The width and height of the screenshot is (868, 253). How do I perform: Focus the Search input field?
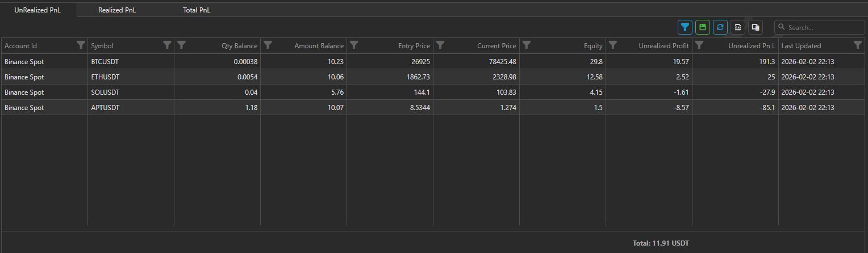pyautogui.click(x=824, y=27)
